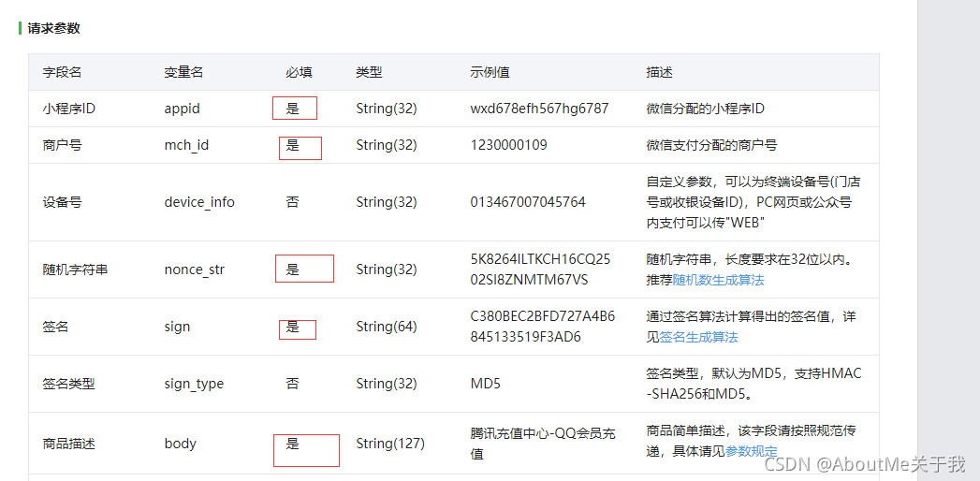Select the 设备号 field name cell
Image resolution: width=980 pixels, height=481 pixels.
62,202
